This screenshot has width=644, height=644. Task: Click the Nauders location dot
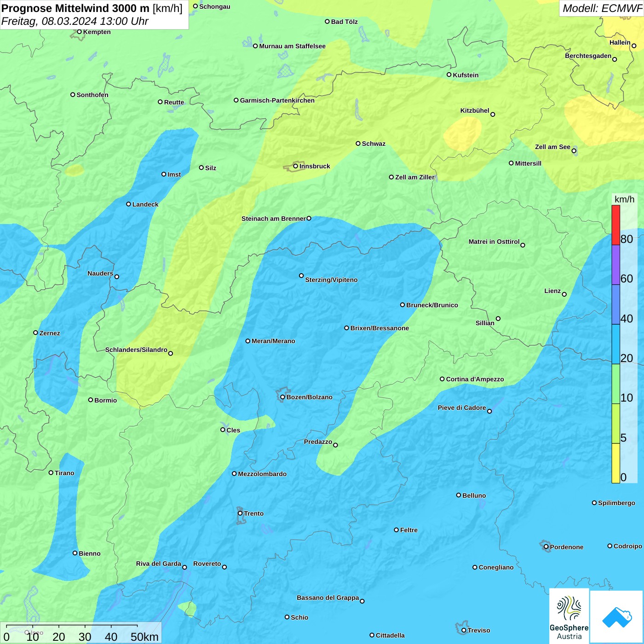(x=117, y=276)
